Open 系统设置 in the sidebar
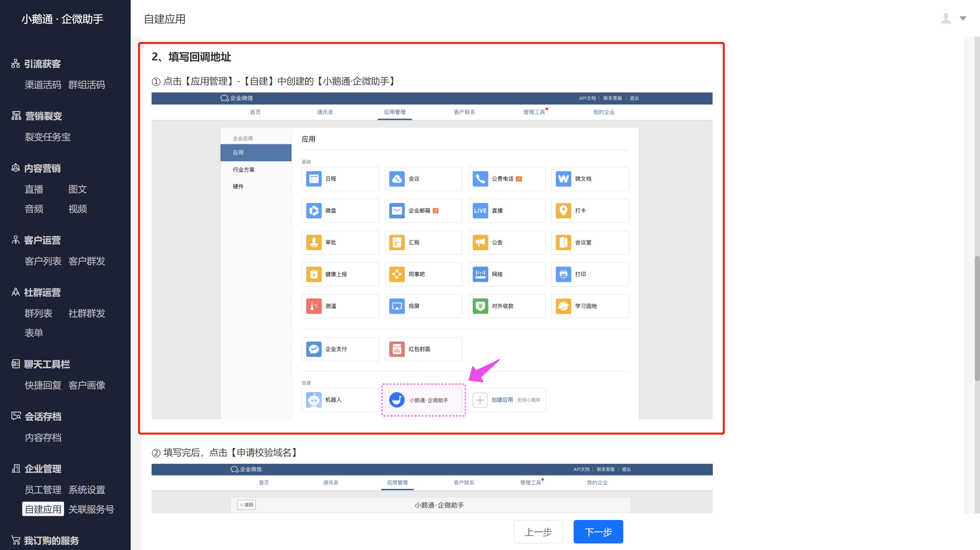 pyautogui.click(x=87, y=490)
